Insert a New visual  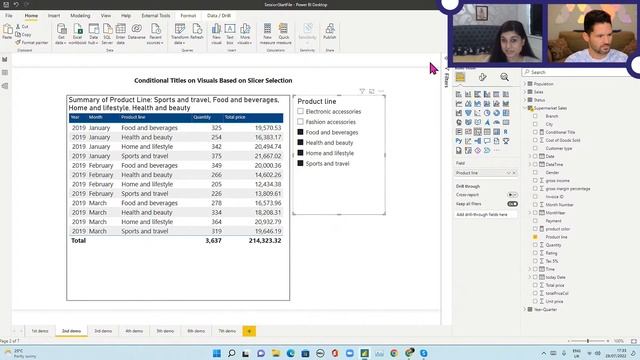point(216,33)
